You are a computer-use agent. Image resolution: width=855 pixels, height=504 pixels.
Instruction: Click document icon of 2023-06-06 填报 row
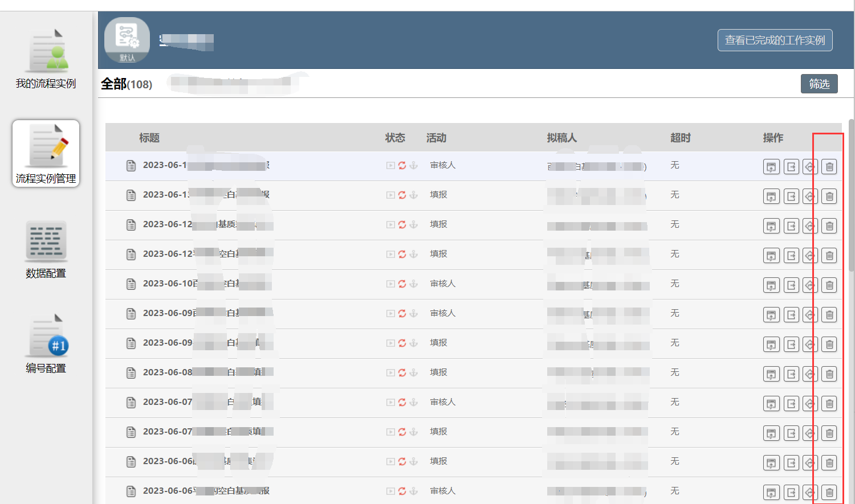(x=131, y=461)
